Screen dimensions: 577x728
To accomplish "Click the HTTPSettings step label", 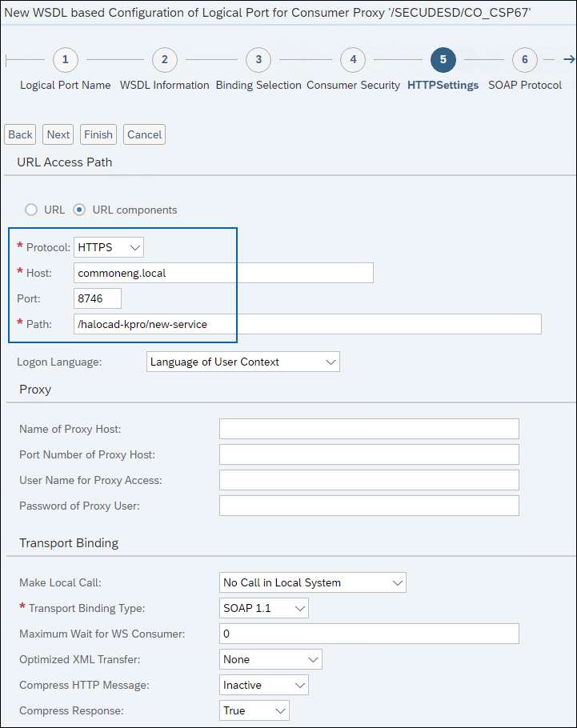I will (443, 86).
